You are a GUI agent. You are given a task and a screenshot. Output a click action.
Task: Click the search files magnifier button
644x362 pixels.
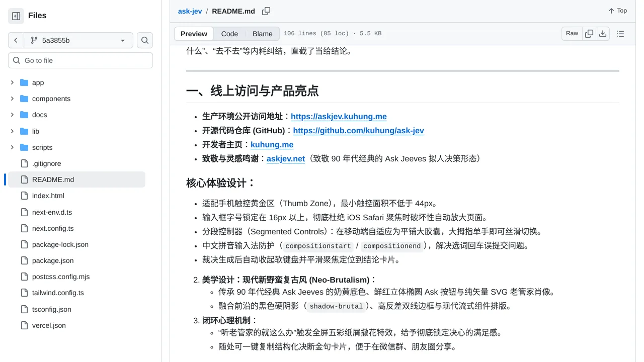pyautogui.click(x=145, y=40)
